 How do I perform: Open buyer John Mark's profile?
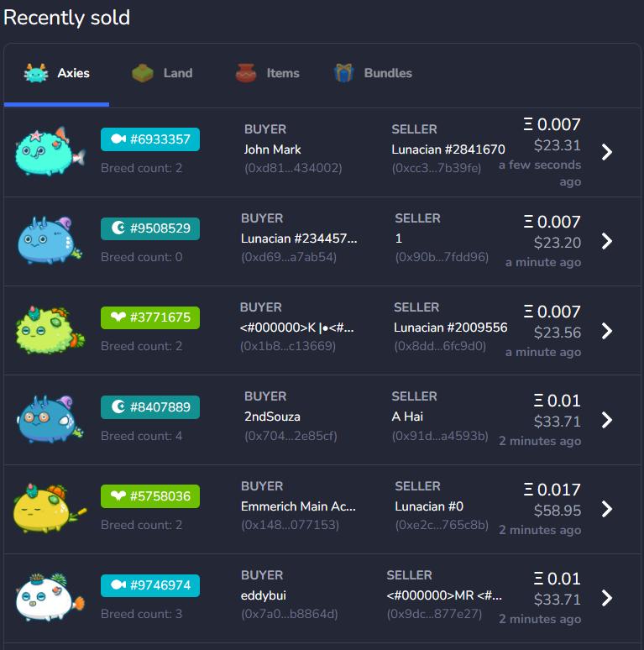click(x=272, y=149)
